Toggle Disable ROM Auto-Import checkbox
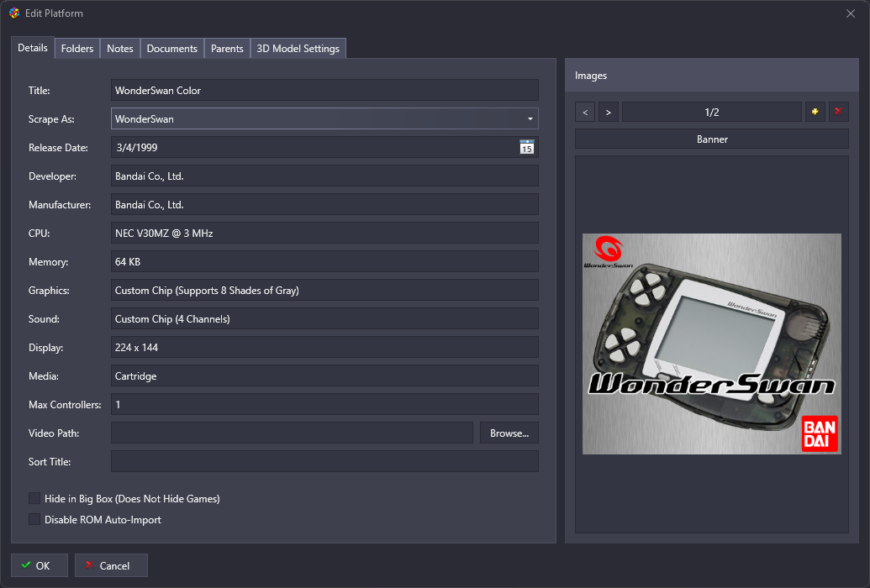 click(x=34, y=519)
